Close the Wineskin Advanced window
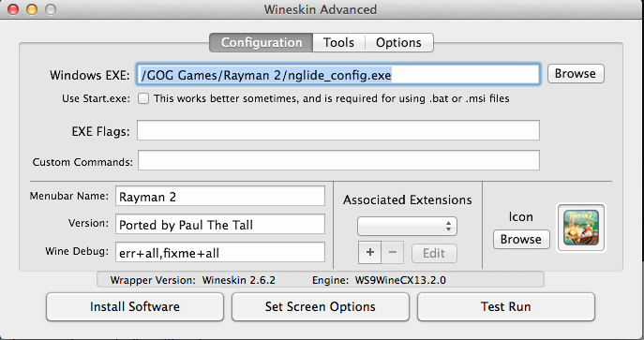The height and width of the screenshot is (340, 644). [x=13, y=9]
